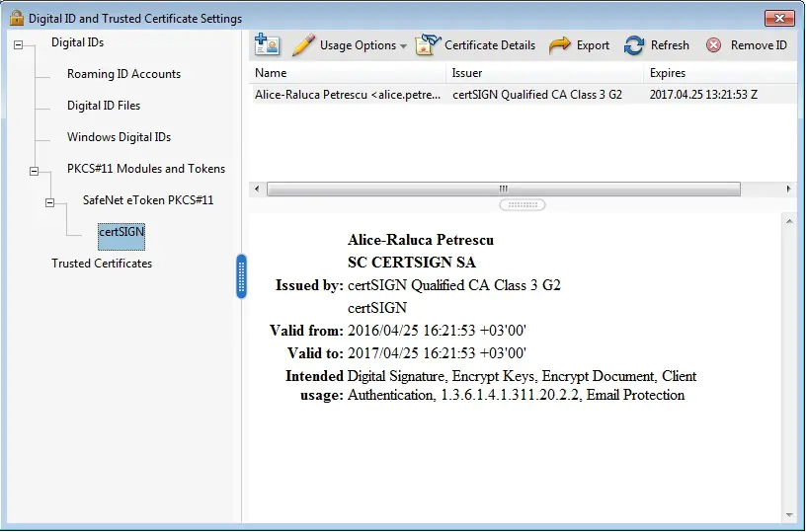The image size is (807, 532).
Task: Click the red Remove ID icon
Action: [713, 45]
